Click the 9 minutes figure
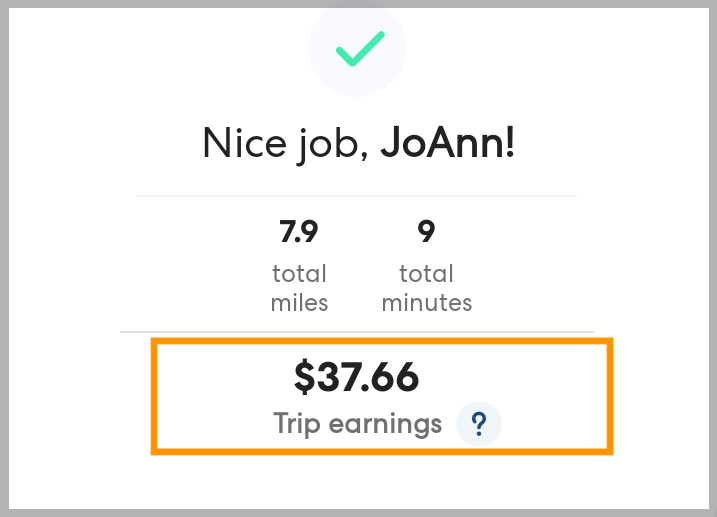Image resolution: width=717 pixels, height=517 pixels. [x=426, y=232]
